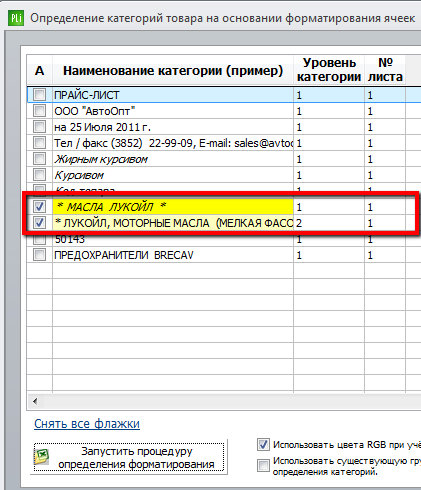
Task: Tick the checkbox beside Курсивом
Action: [x=39, y=175]
